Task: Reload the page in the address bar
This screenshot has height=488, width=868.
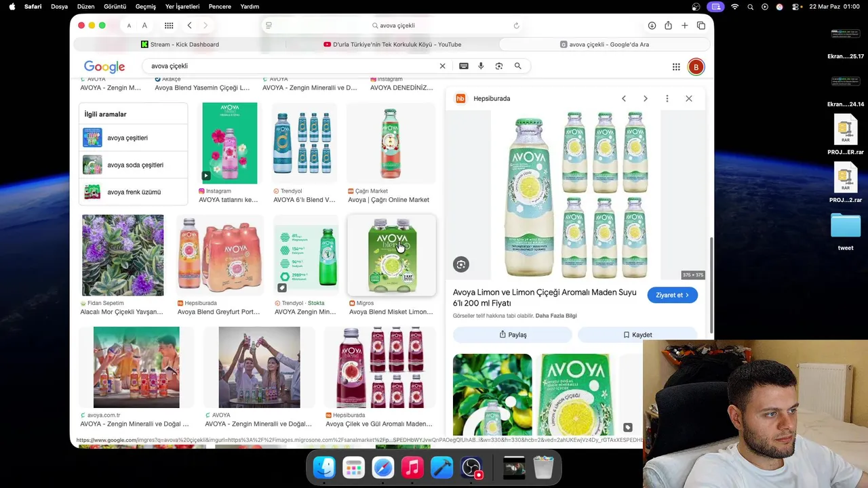Action: (516, 26)
